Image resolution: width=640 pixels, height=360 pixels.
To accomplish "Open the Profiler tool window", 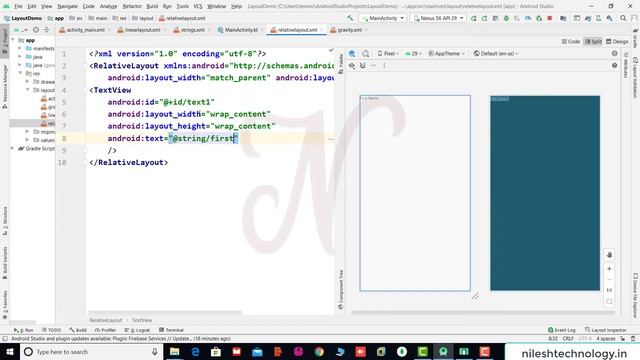I will [x=105, y=330].
